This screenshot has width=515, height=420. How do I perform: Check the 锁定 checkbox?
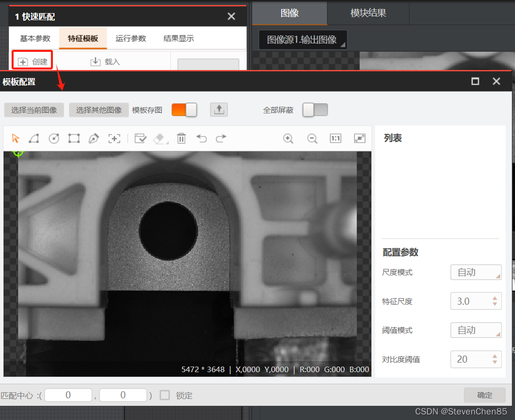click(x=164, y=395)
